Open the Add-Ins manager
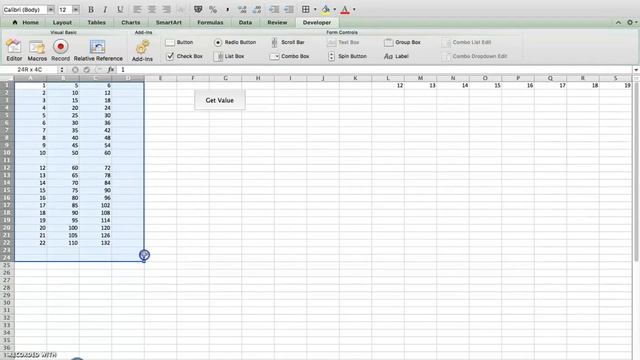640x360 pixels. tap(142, 50)
